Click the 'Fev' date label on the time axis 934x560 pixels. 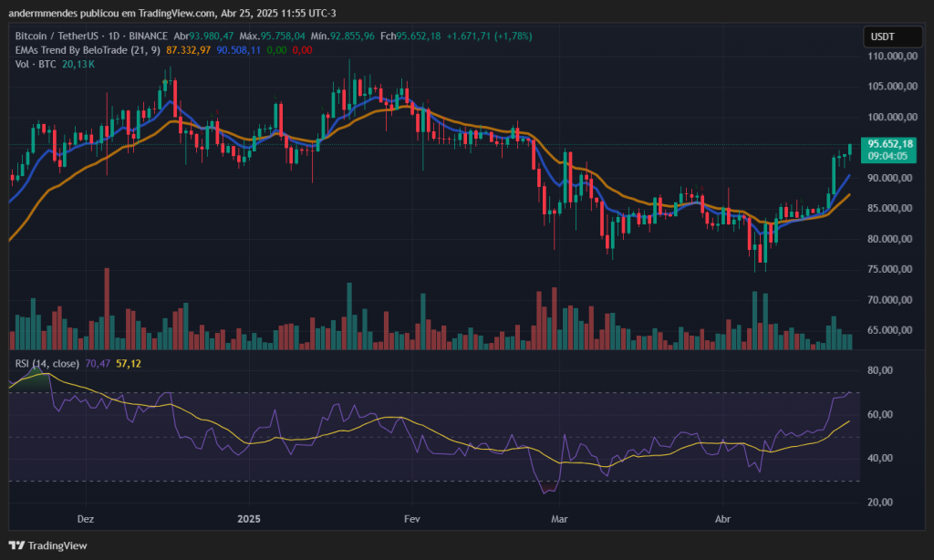411,519
